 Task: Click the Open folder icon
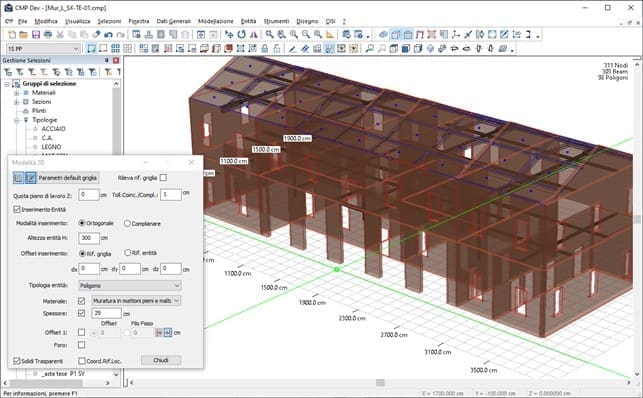pos(24,34)
